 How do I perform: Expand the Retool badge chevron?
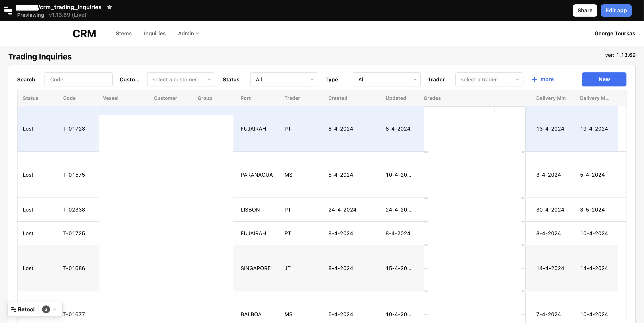click(x=55, y=309)
